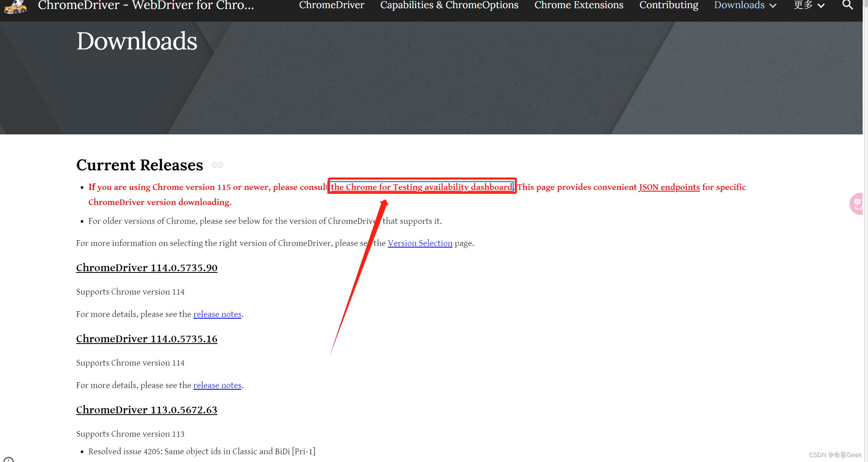
Task: Click the anchor icon beside Current Releases
Action: click(x=218, y=165)
